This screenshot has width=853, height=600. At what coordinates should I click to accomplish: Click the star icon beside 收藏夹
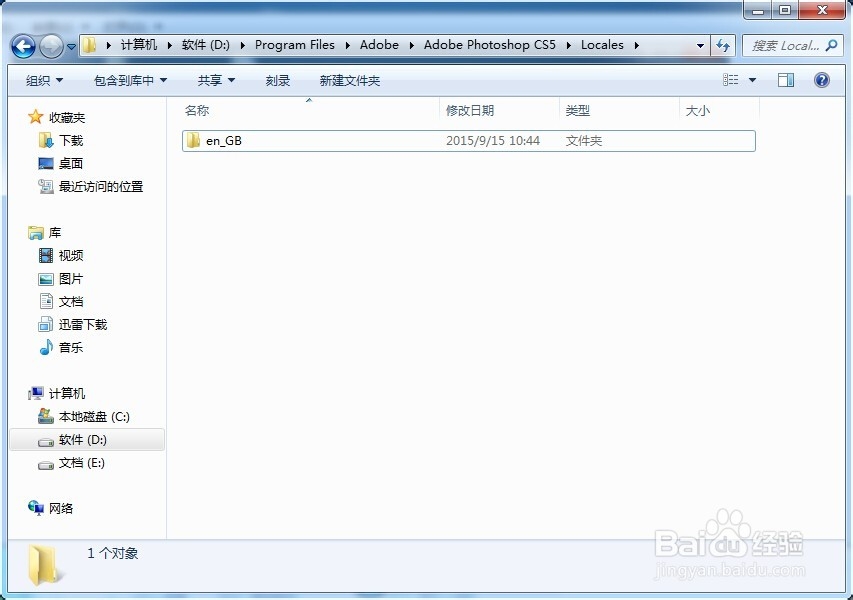tap(35, 116)
